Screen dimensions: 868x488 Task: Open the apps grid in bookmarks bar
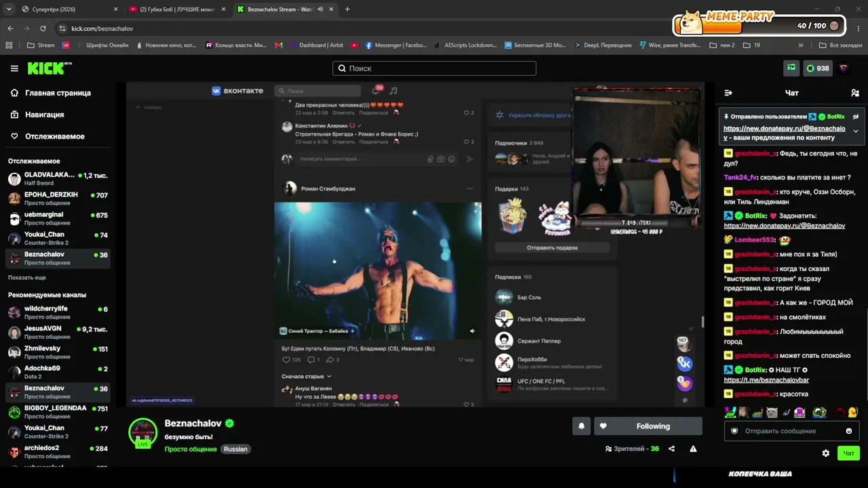tap(9, 45)
